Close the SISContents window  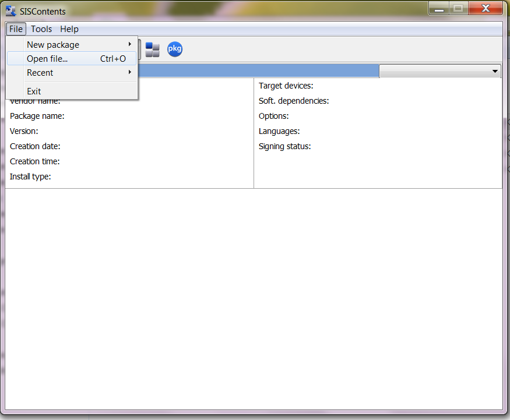click(486, 9)
